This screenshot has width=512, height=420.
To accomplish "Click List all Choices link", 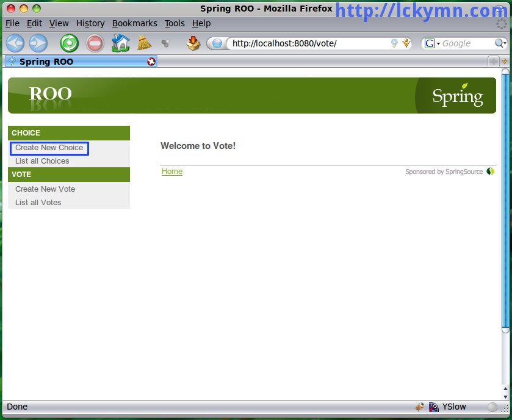I will [x=42, y=161].
